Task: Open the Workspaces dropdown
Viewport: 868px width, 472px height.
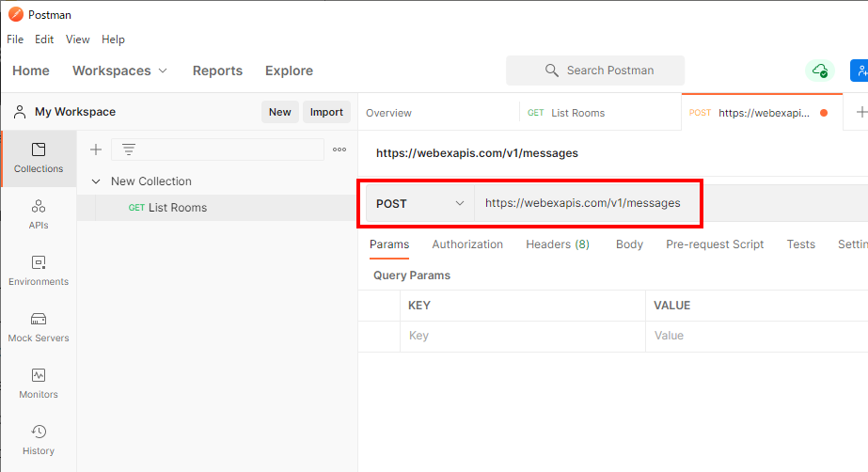Action: [x=119, y=71]
